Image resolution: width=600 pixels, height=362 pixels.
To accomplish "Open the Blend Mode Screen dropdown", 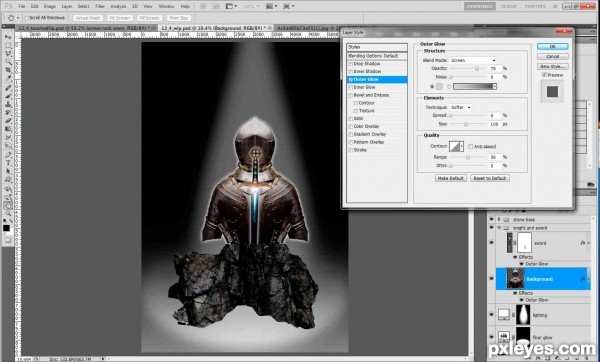I will 473,60.
